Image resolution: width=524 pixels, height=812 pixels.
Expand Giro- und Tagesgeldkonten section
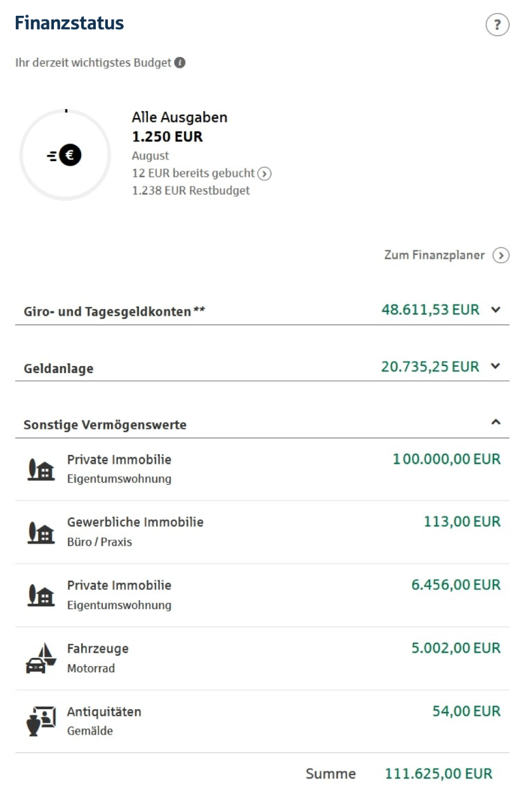[x=262, y=310]
